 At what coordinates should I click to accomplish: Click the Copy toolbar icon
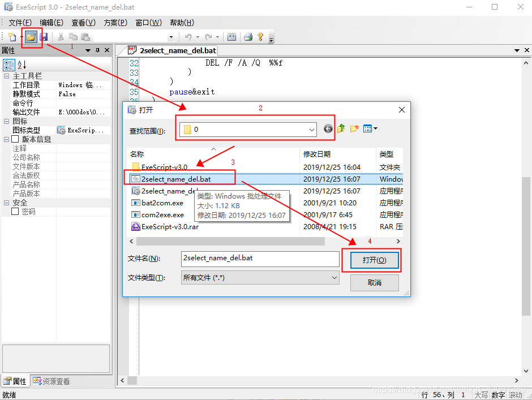73,37
